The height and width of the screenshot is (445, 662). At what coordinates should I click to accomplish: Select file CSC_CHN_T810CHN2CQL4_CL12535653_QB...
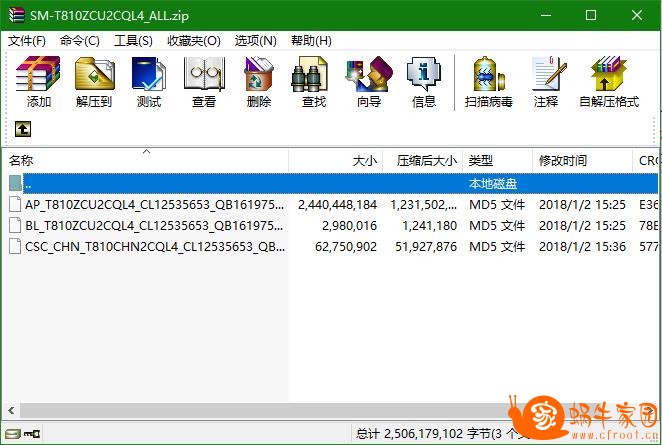(155, 246)
